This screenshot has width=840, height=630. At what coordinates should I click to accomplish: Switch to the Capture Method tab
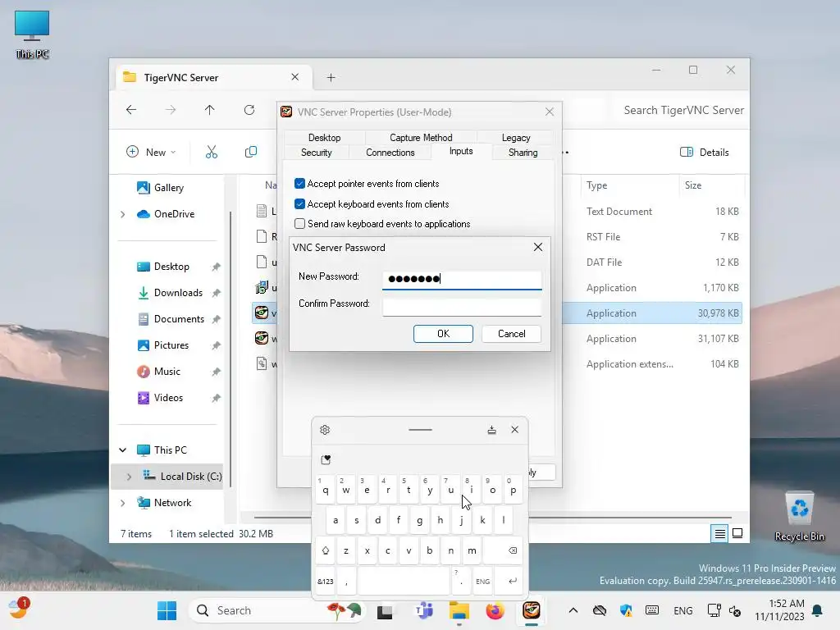click(x=421, y=138)
